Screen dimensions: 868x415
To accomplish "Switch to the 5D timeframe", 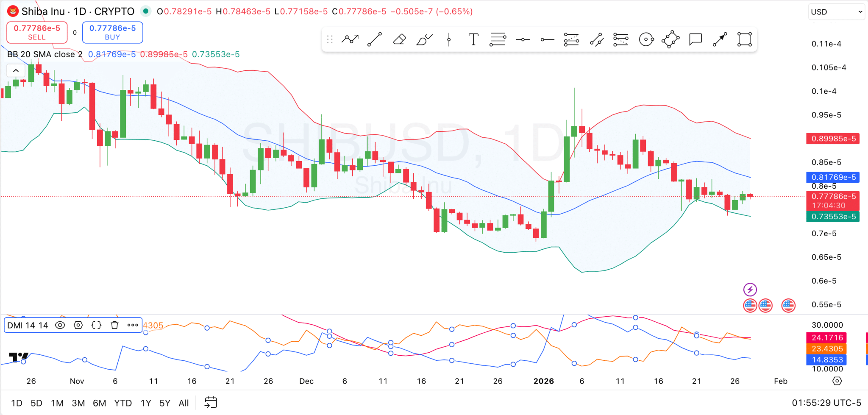I will click(x=36, y=403).
